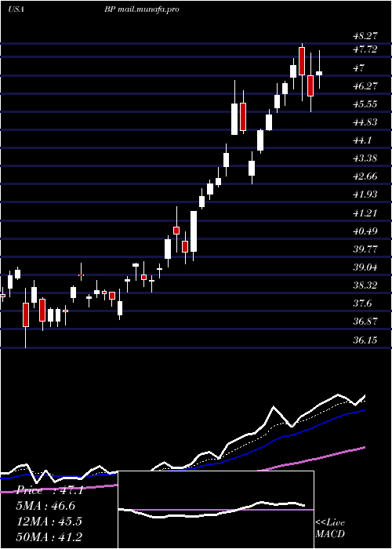Select the 12MA : 45.5 readout

49,521
